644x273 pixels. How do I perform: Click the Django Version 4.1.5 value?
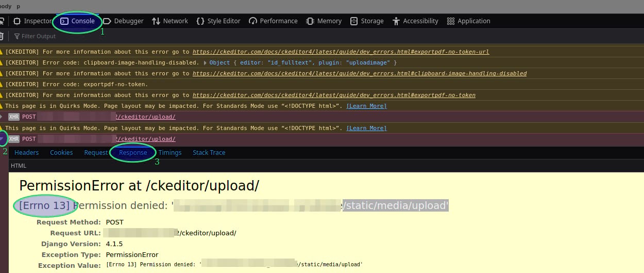(114, 244)
